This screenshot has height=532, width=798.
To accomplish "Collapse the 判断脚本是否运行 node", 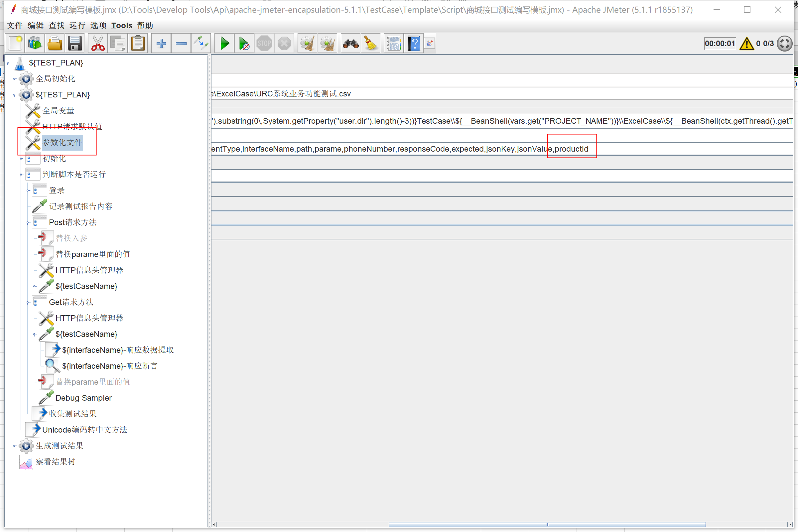I will point(21,175).
